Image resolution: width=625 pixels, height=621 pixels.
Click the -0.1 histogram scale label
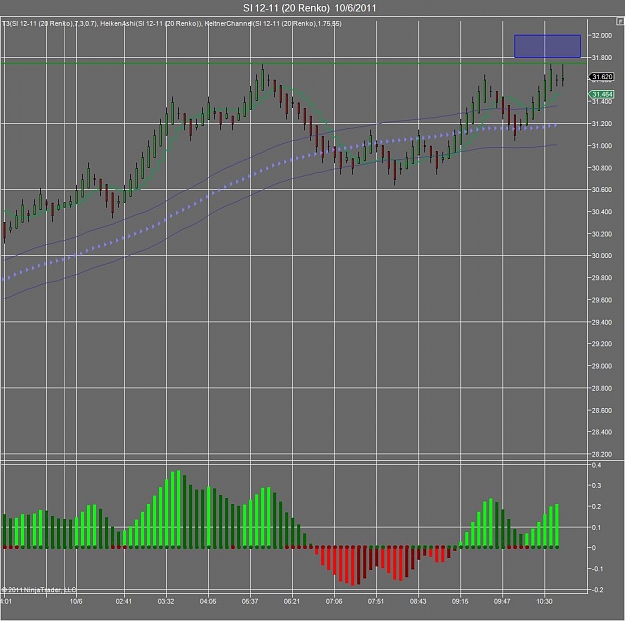point(596,569)
